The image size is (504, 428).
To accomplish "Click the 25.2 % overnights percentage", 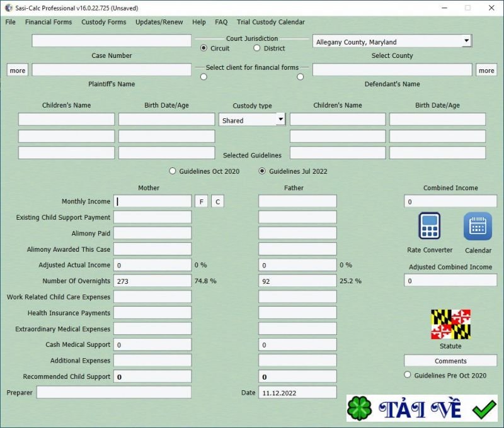I will tap(350, 281).
